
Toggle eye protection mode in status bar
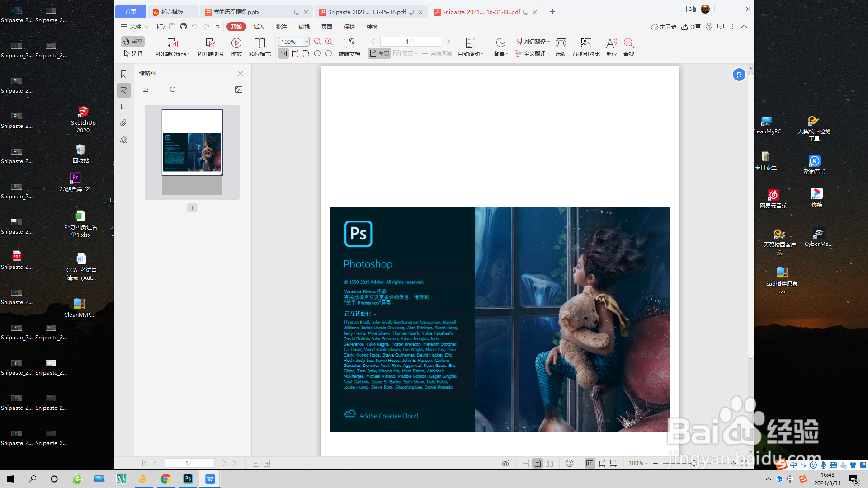coord(505,463)
